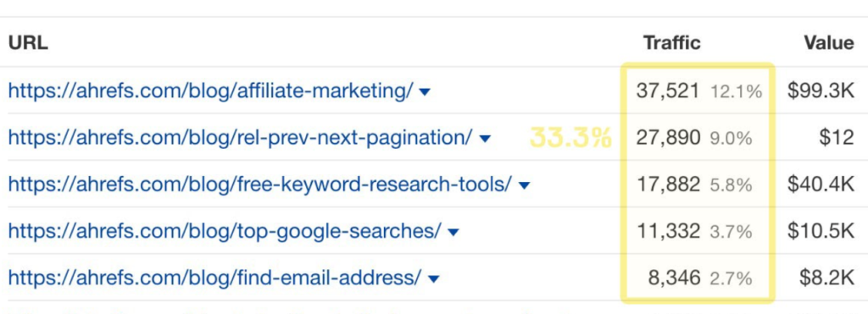Click the yellow 33.3% annotation
868x314 pixels.
click(x=570, y=138)
